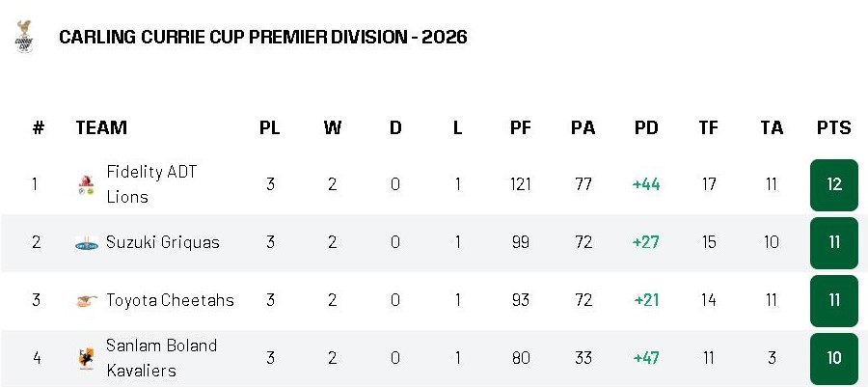
Task: Click the PD column header
Action: [x=646, y=128]
